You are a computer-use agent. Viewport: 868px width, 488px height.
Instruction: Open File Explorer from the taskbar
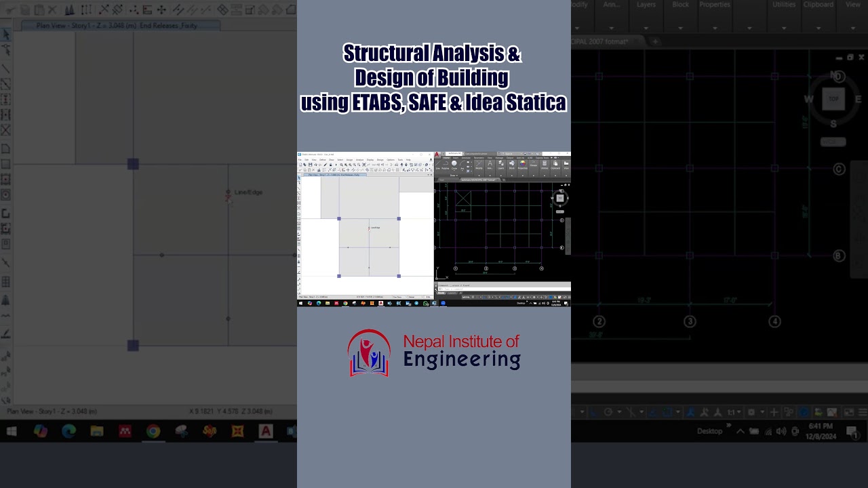97,431
